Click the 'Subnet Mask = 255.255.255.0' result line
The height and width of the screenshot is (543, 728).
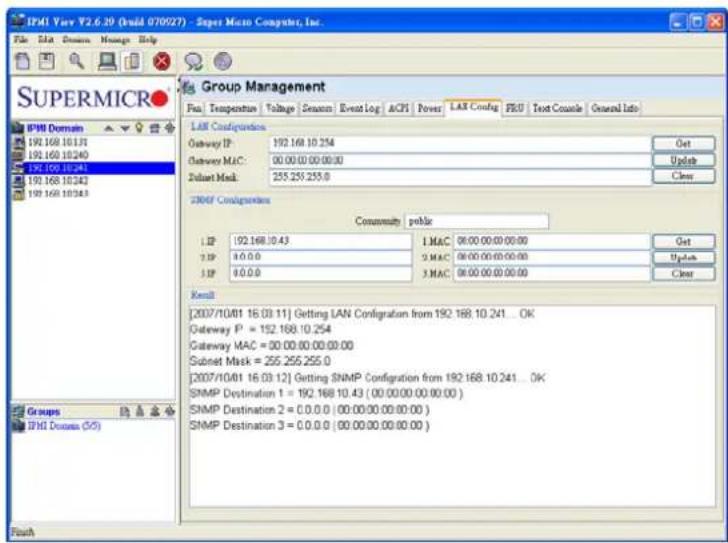(x=260, y=362)
